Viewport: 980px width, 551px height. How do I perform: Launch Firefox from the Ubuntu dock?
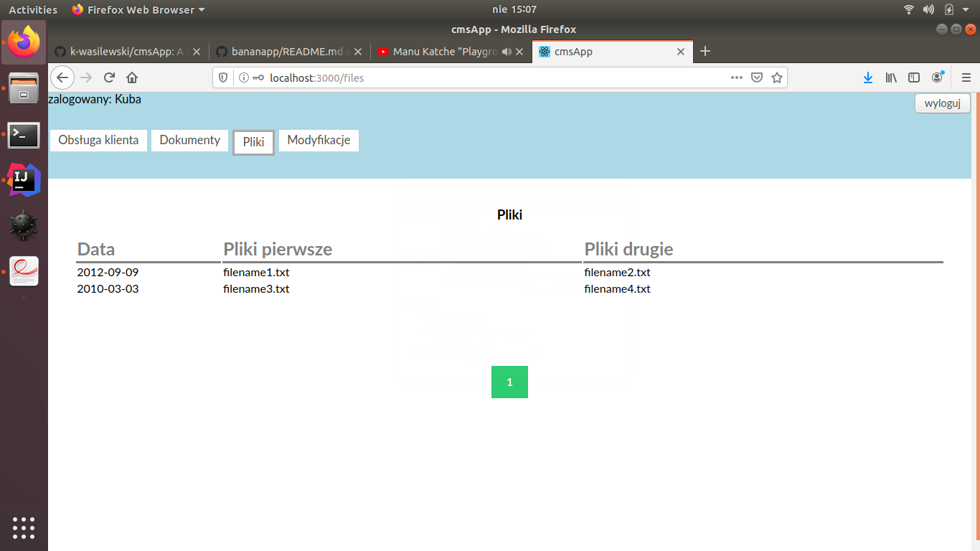24,43
